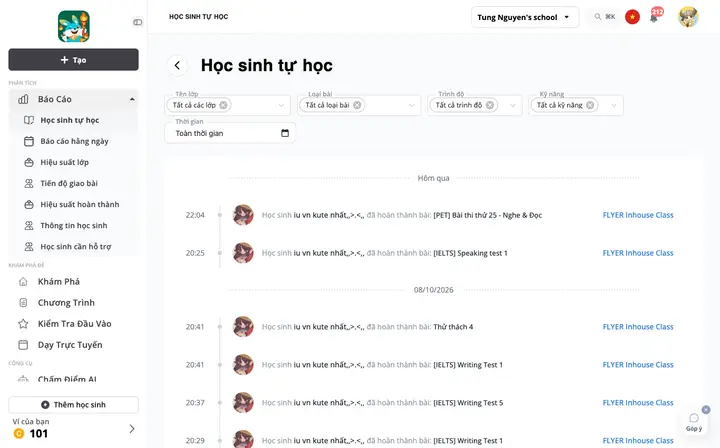Toggle the sidebar collapse icon
The width and height of the screenshot is (720, 448).
point(137,22)
